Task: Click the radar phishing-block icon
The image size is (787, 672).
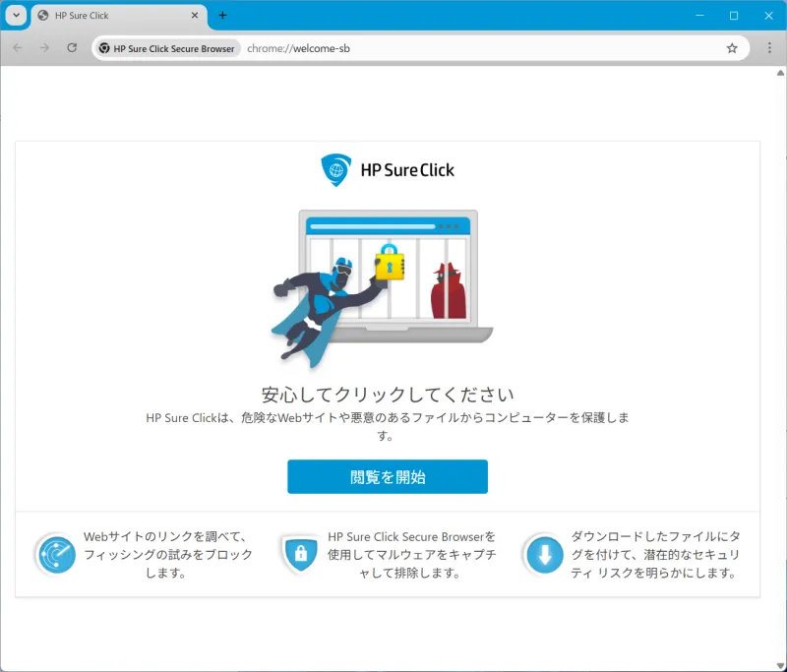Action: (57, 555)
